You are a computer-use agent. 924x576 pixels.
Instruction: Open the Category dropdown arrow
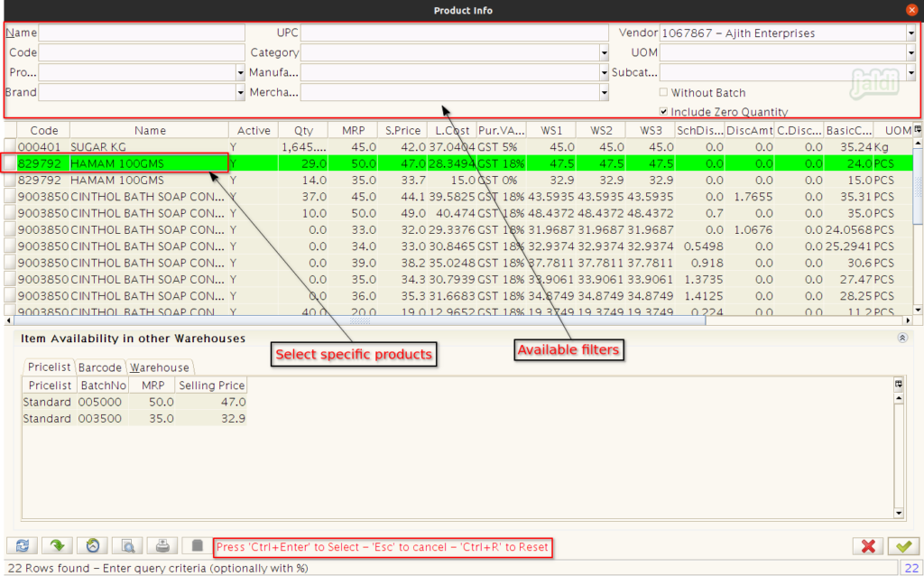click(604, 53)
